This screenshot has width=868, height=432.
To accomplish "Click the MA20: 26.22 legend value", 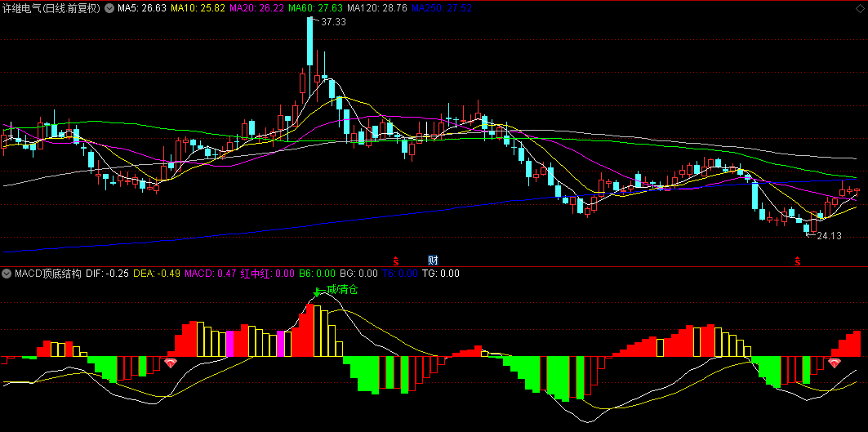I will click(256, 8).
